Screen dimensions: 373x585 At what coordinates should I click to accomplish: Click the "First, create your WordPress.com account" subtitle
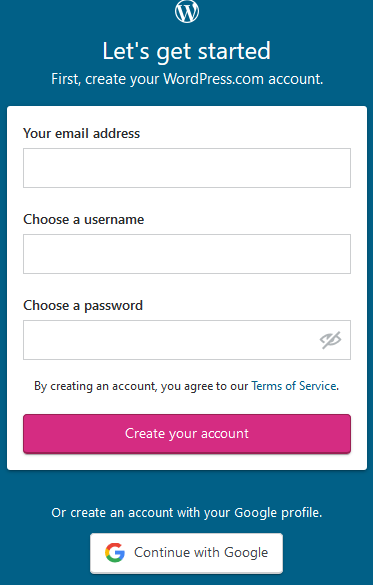[187, 79]
